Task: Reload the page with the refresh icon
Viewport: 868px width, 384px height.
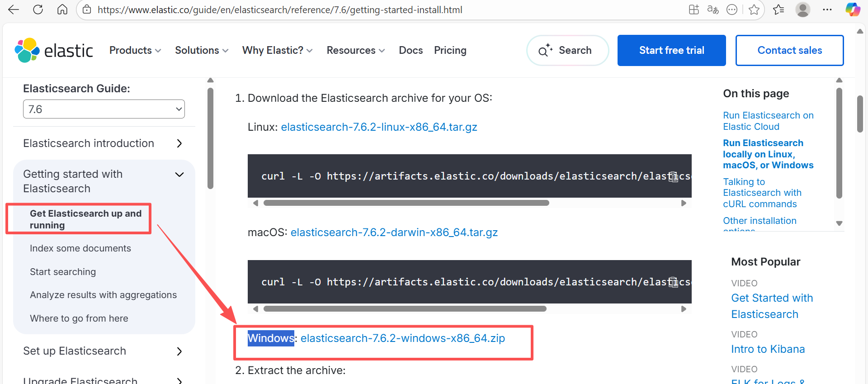Action: (x=38, y=9)
